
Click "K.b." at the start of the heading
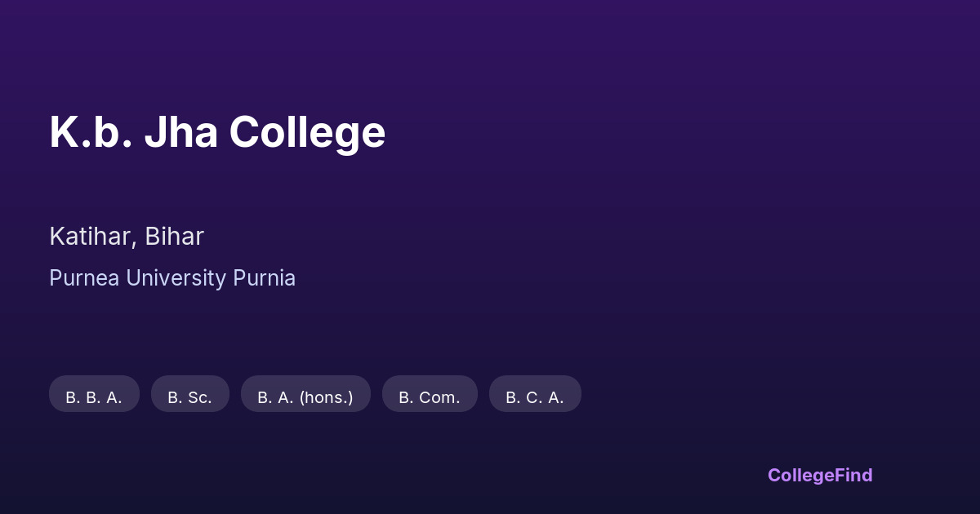click(91, 132)
